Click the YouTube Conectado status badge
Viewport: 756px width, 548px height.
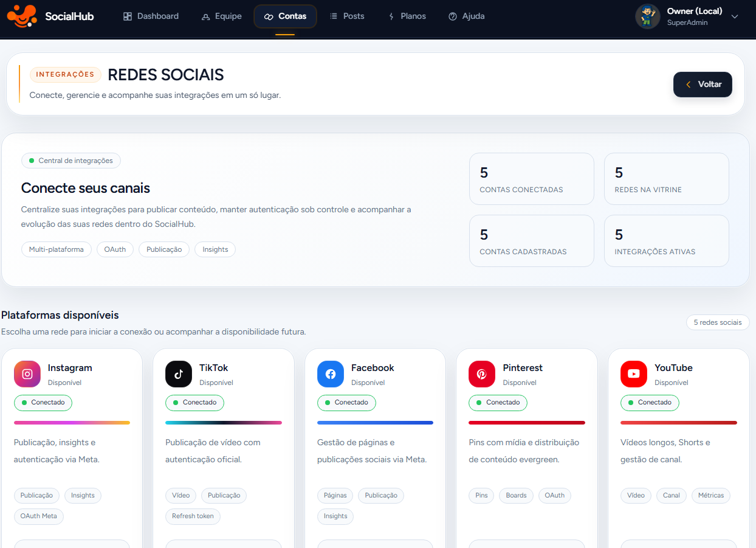point(650,403)
